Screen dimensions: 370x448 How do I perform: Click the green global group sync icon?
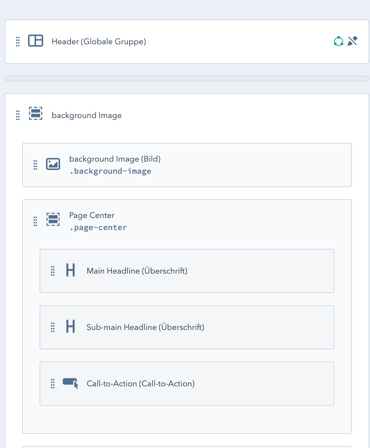(x=338, y=41)
